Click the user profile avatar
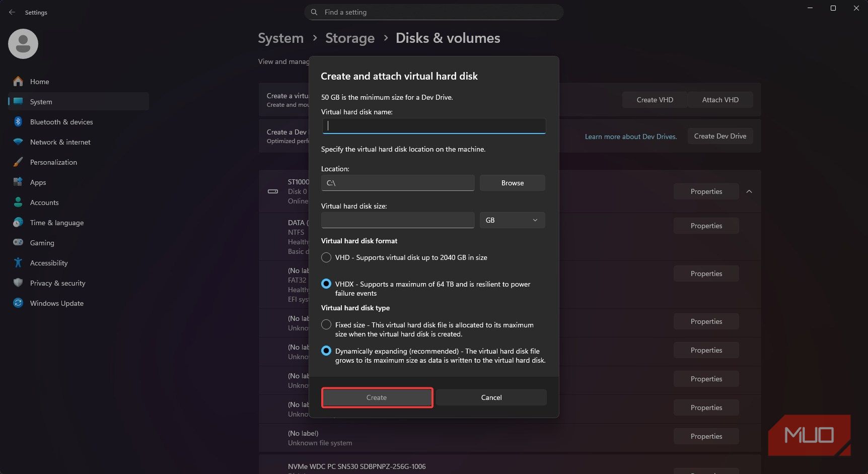This screenshot has height=474, width=868. 23,44
